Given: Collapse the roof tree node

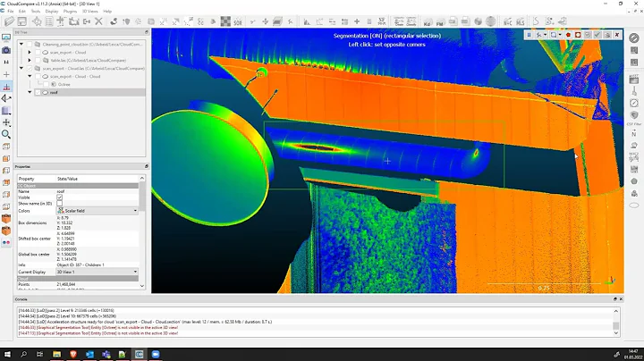Looking at the screenshot, I should (30, 92).
